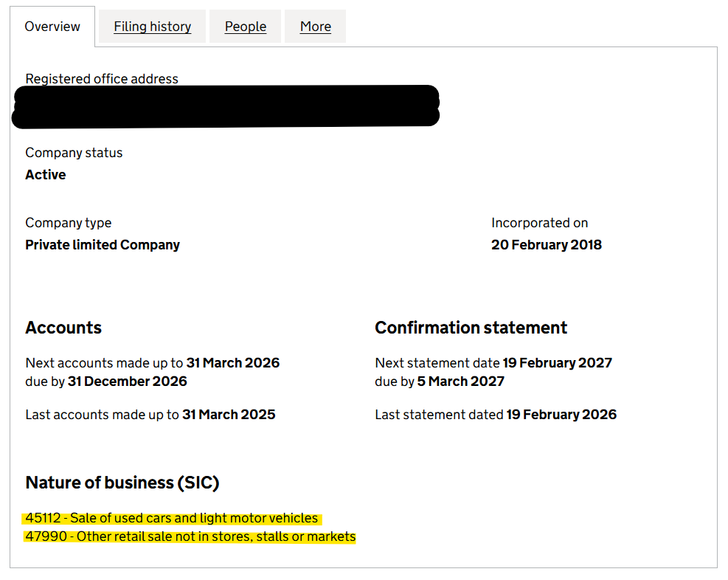Image resolution: width=728 pixels, height=580 pixels.
Task: Switch to the Filing history tab
Action: click(x=151, y=26)
